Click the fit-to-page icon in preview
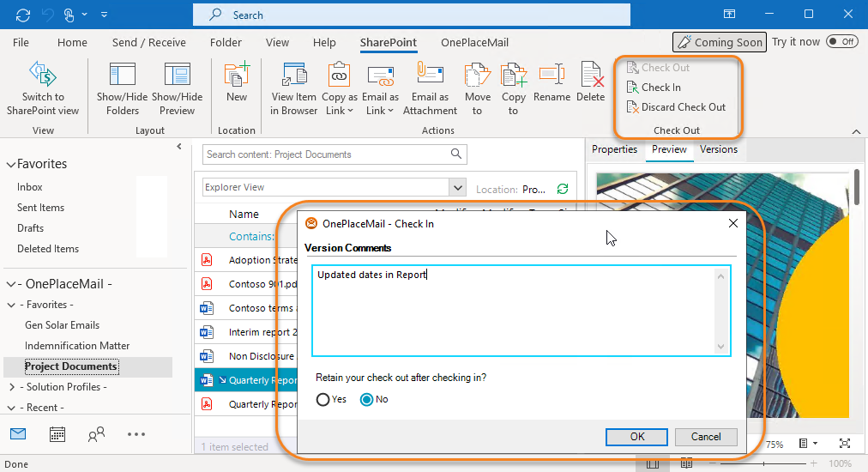The height and width of the screenshot is (472, 868). click(x=845, y=443)
